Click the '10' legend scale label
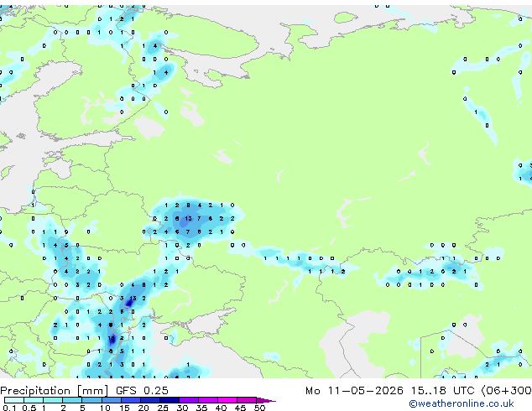The width and height of the screenshot is (532, 411). [105, 408]
